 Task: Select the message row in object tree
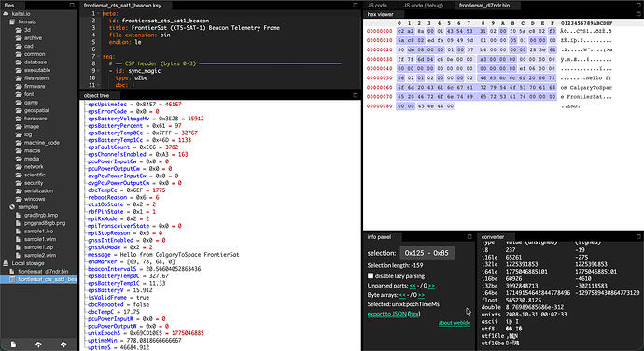(x=163, y=255)
